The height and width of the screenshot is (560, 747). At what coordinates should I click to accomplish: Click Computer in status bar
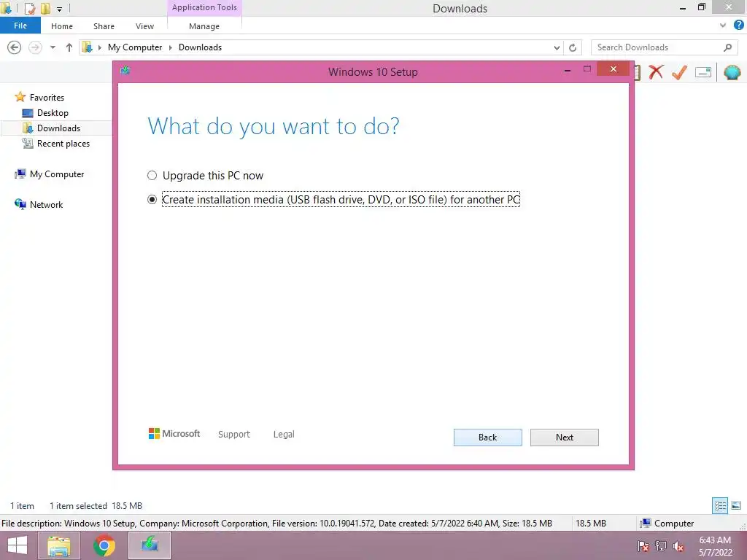667,523
